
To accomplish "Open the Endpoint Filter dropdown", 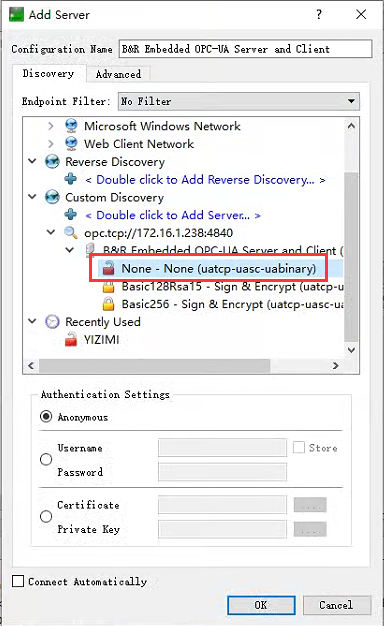I will [239, 101].
